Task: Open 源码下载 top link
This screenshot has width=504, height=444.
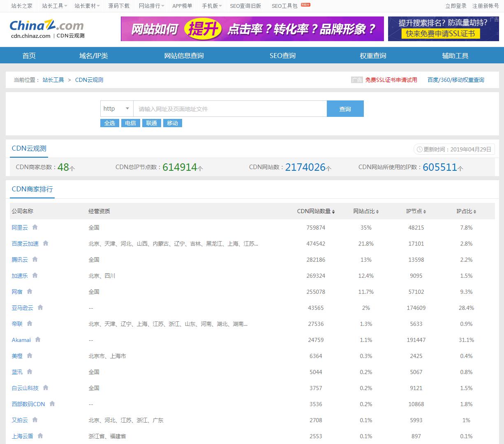Action: [119, 6]
